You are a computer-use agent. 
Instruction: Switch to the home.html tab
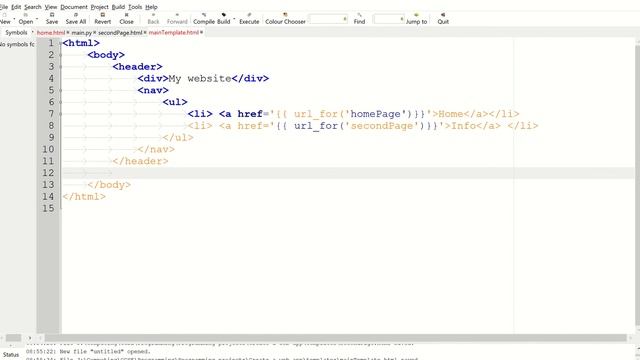point(51,33)
